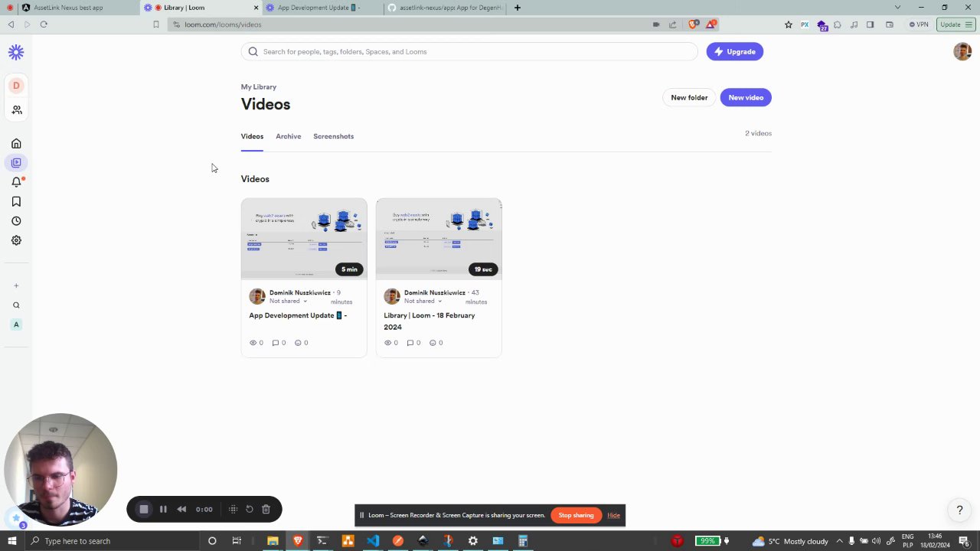Click Stop sharing

pyautogui.click(x=576, y=516)
